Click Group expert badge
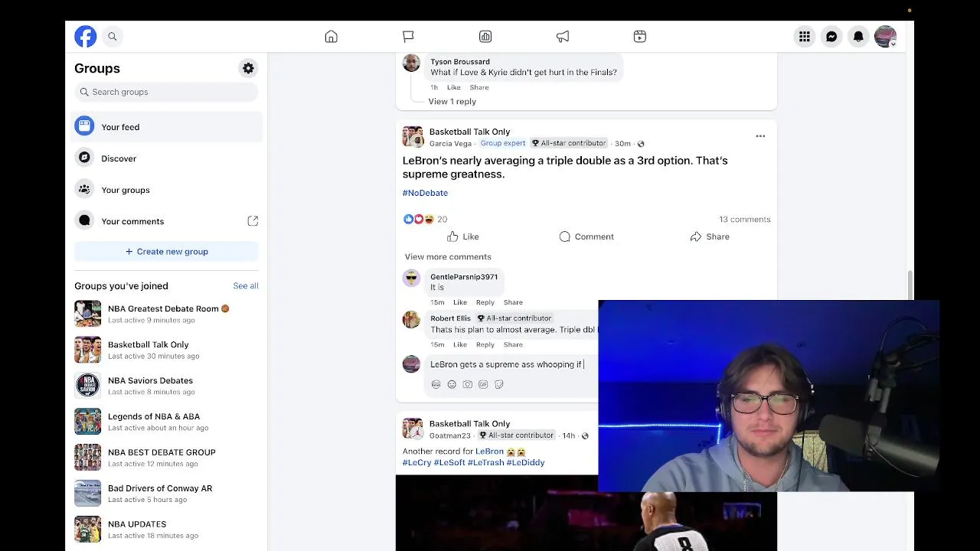980x551 pixels. tap(503, 143)
